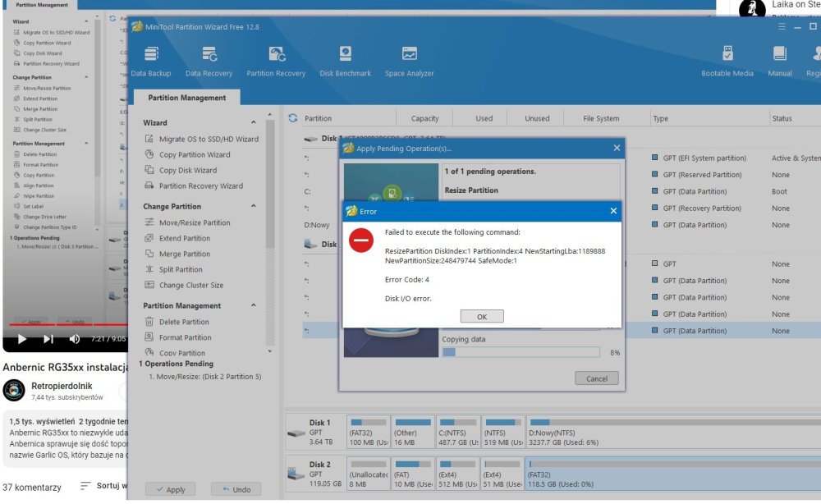
Task: Click the Undo button at the bottom
Action: tap(236, 489)
